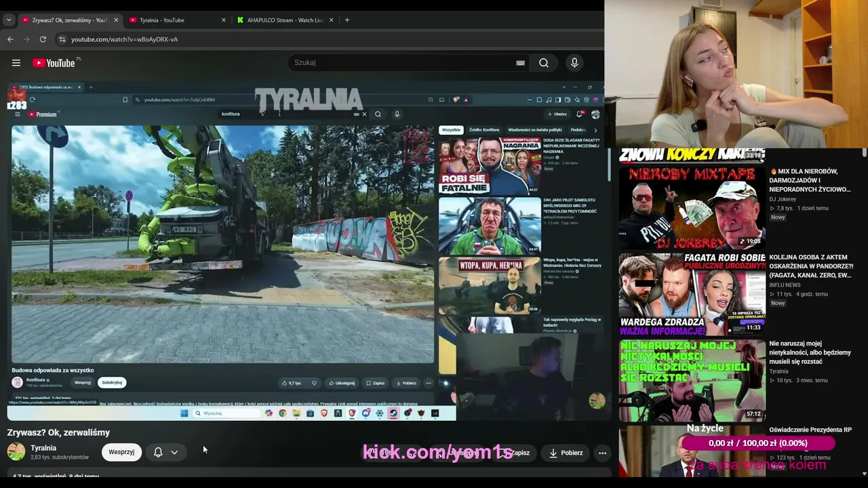View site information beside the address
Screen dimensions: 868x488
coord(62,39)
